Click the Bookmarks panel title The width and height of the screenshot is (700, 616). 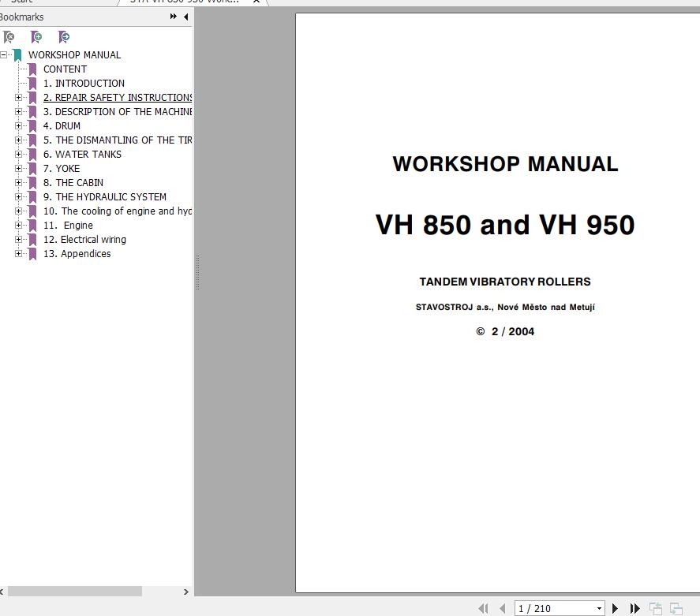tap(21, 17)
